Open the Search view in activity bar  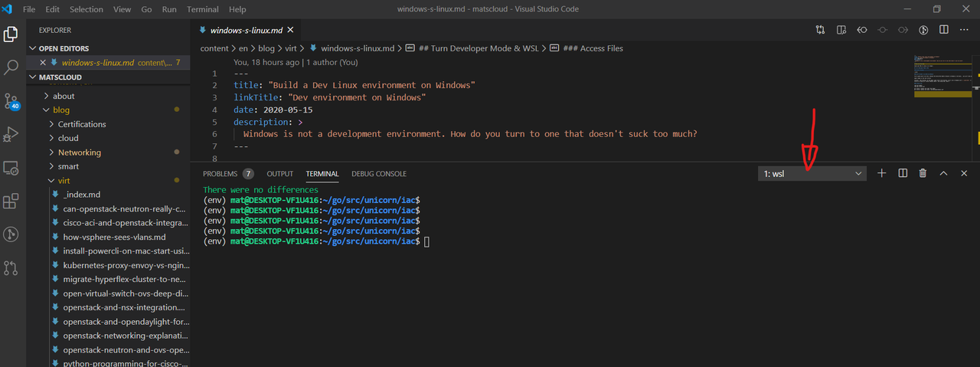[x=11, y=67]
